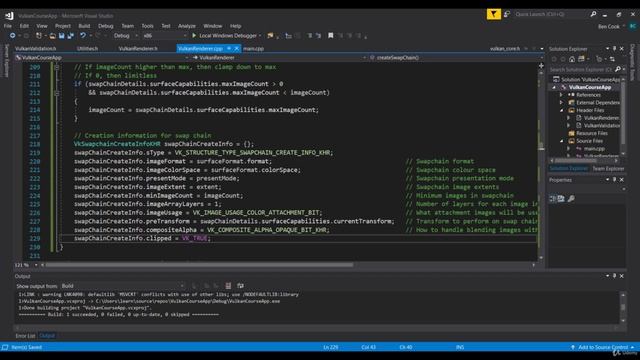Open the Show output from Build dropdown
Viewport: 640px width, 360px height.
coord(122,286)
